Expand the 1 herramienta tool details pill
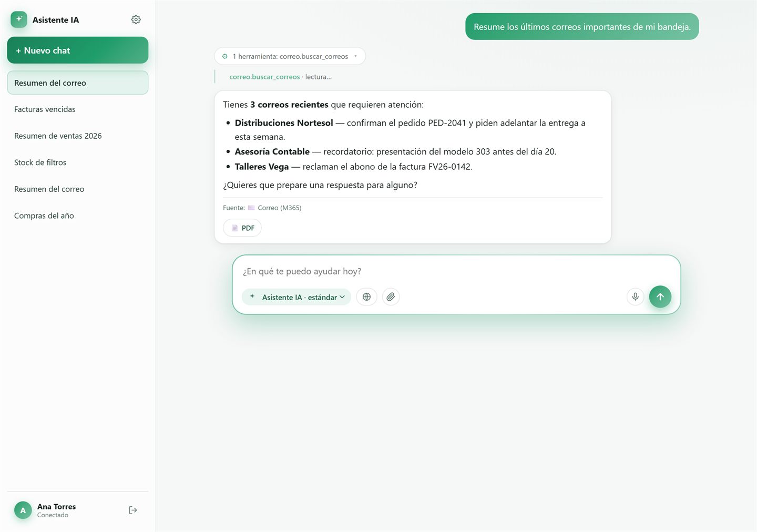Viewport: 757px width, 532px height. coord(290,56)
